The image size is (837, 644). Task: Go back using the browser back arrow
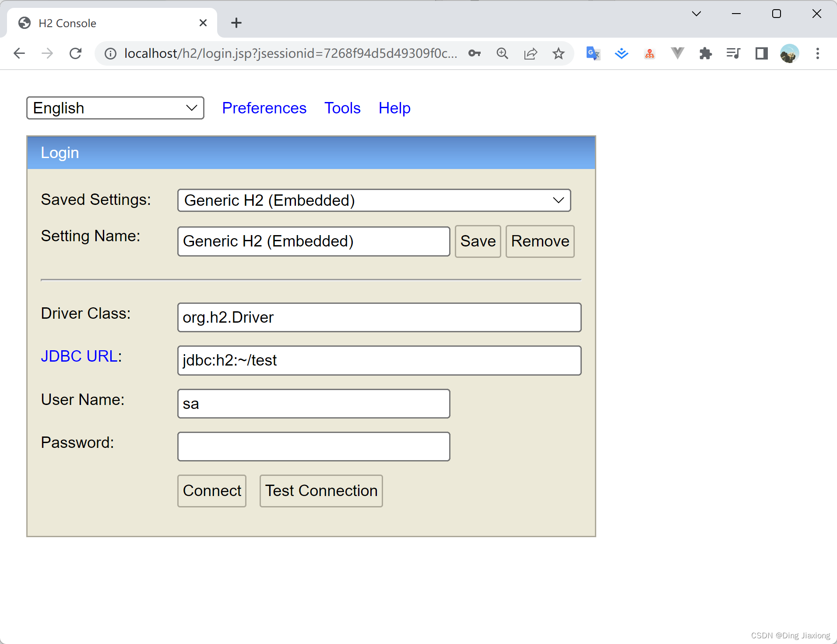tap(19, 53)
